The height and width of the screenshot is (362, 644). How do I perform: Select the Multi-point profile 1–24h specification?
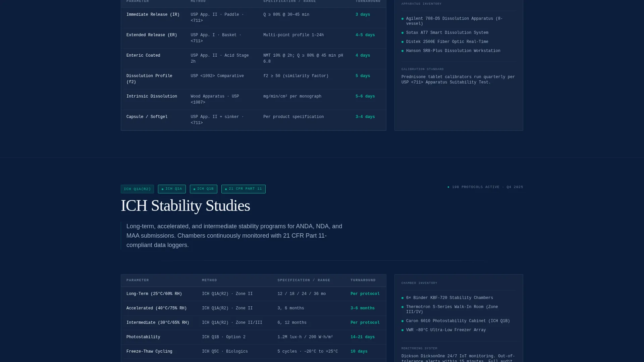click(293, 35)
